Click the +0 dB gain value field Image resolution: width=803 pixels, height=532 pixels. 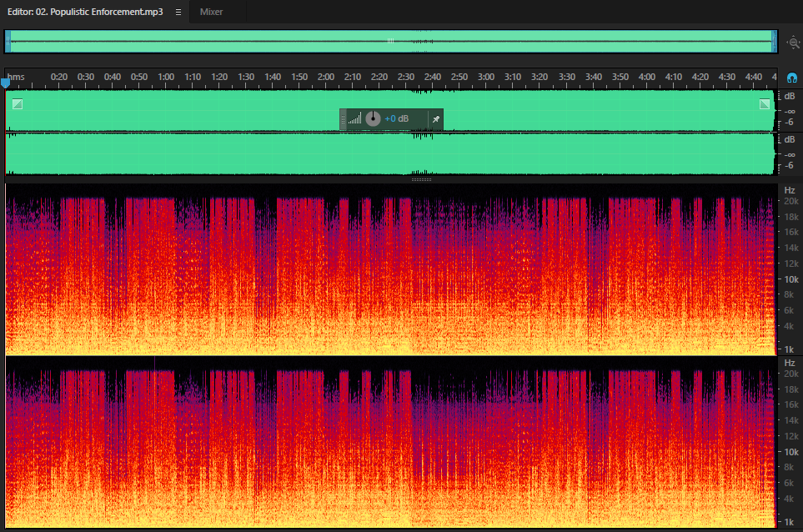396,118
